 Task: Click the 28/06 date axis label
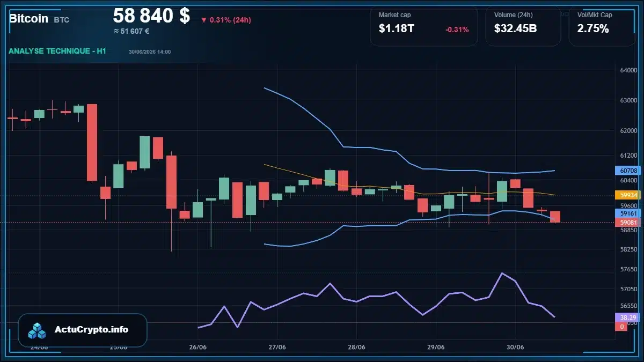tap(356, 347)
